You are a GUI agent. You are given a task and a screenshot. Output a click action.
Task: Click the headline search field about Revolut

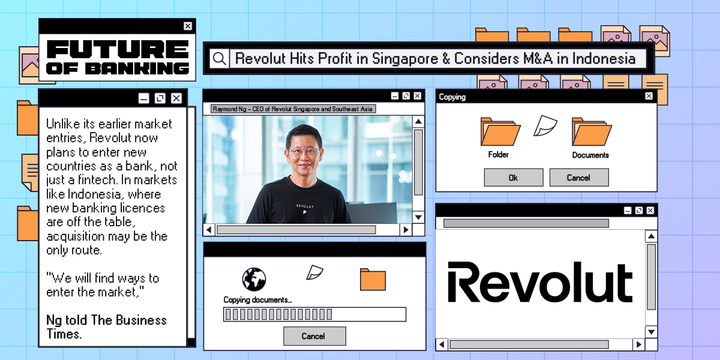point(437,59)
